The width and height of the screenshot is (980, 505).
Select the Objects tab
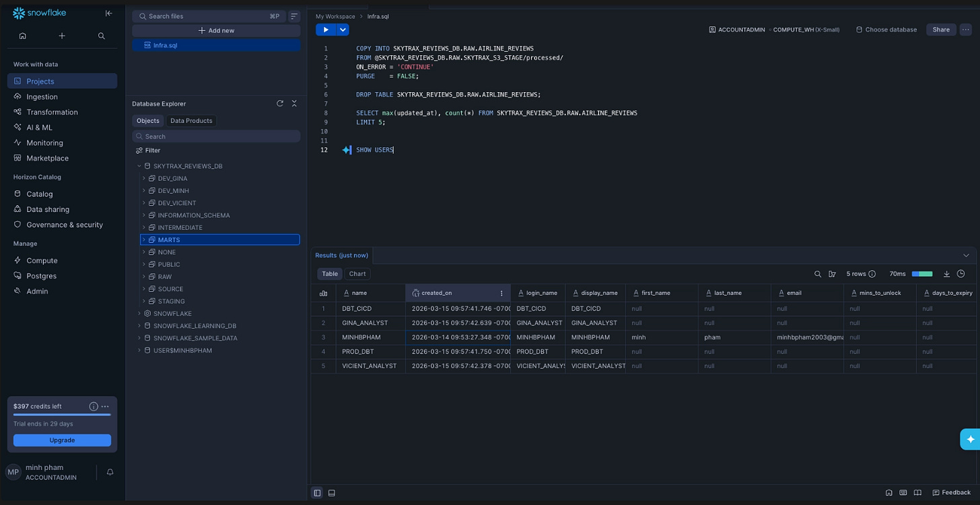pos(147,121)
